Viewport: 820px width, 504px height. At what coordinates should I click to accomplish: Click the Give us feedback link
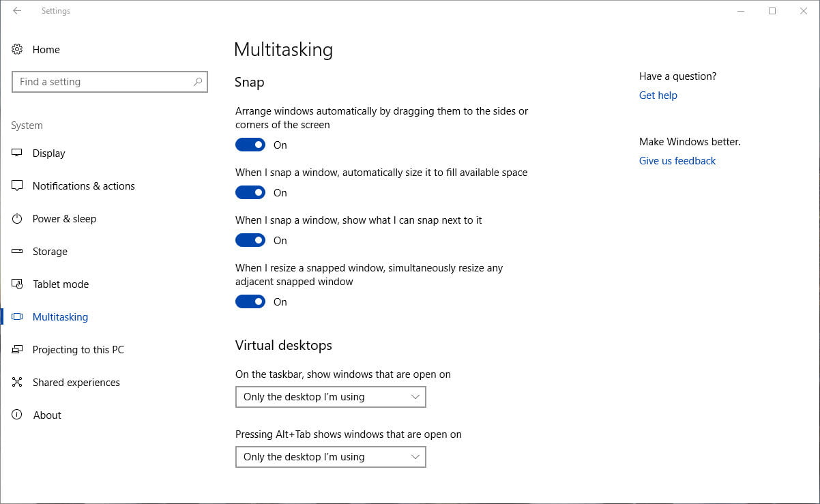click(x=677, y=161)
